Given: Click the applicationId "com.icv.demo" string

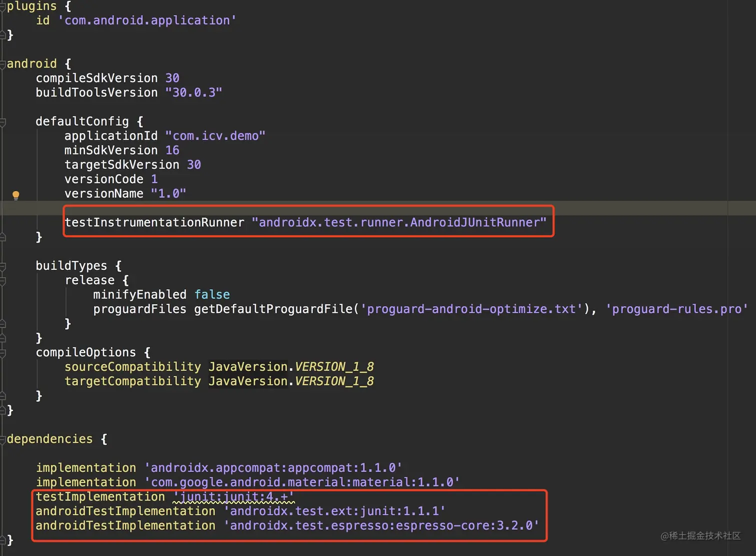Looking at the screenshot, I should [215, 136].
